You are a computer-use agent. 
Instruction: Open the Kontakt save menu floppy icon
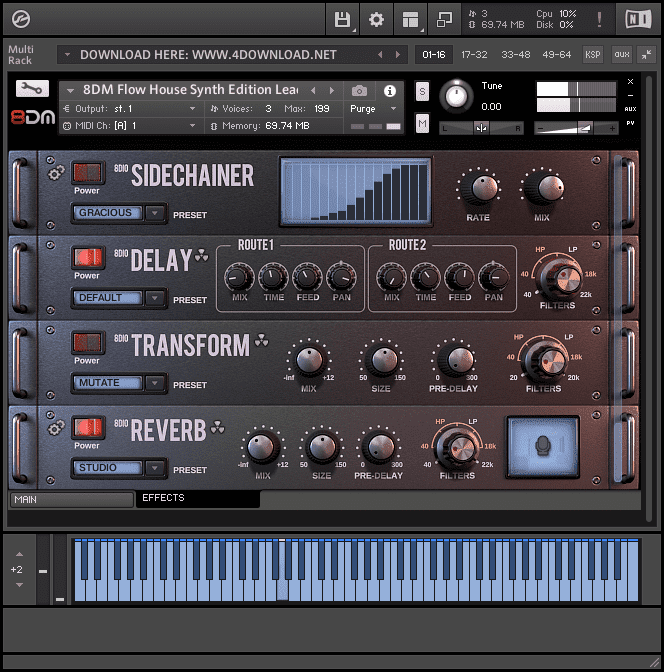point(342,19)
